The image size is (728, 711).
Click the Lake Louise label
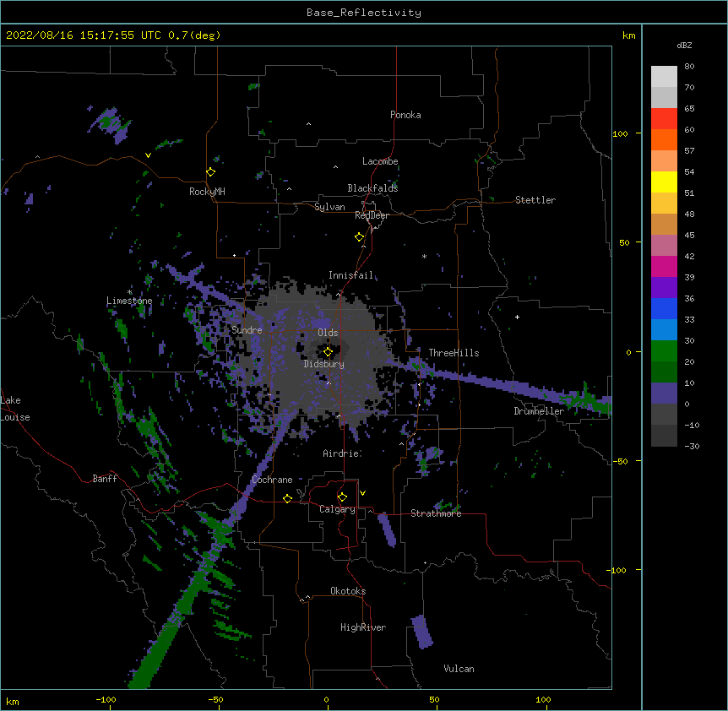pyautogui.click(x=15, y=409)
